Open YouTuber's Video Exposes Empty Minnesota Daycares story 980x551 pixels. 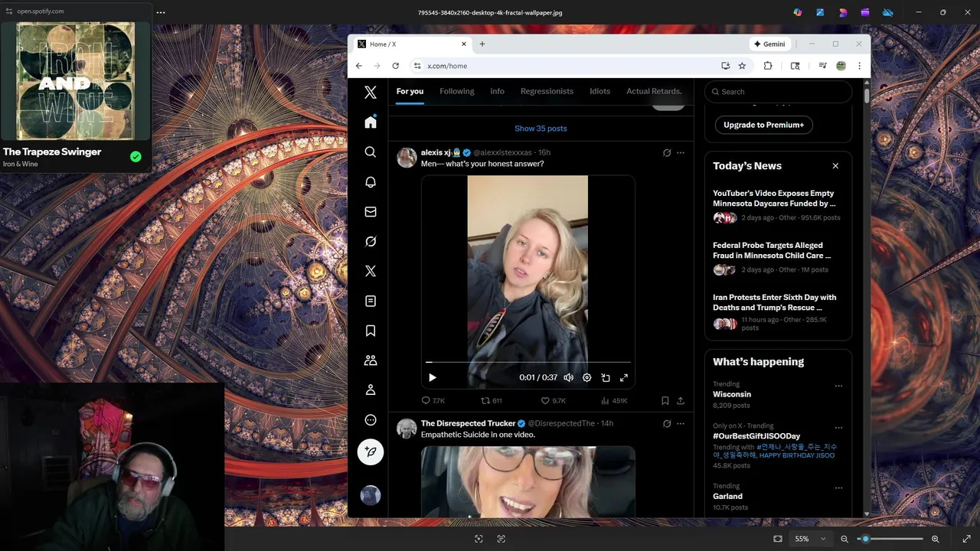(x=778, y=207)
